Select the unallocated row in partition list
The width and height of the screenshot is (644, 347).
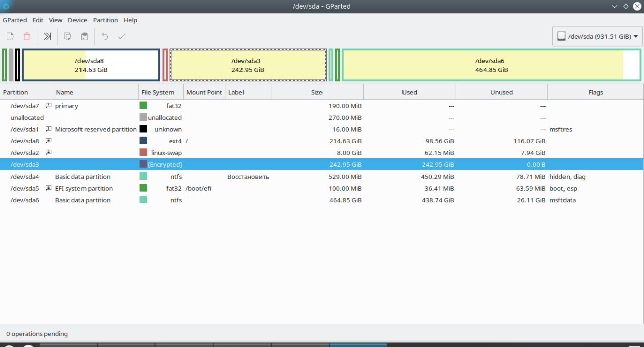point(322,117)
